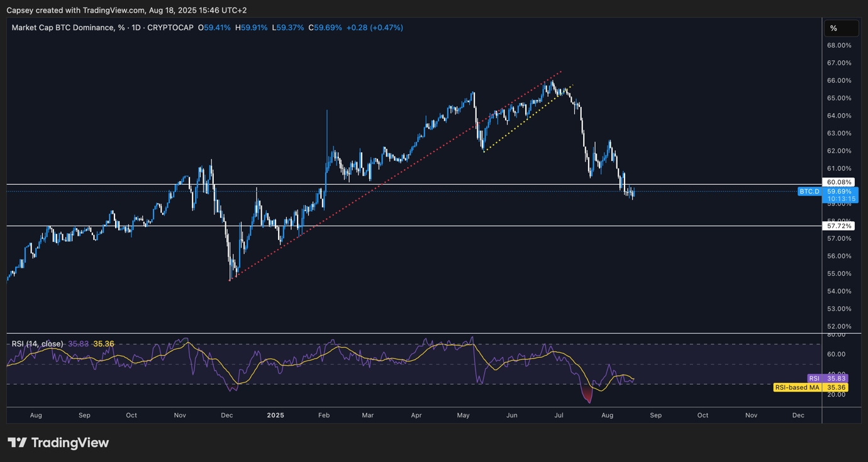
Task: Click the blue BTC.D symbol tag
Action: click(x=809, y=191)
